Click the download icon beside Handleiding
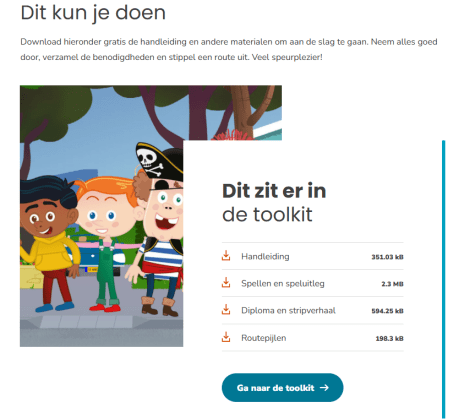475x419 pixels. point(226,256)
